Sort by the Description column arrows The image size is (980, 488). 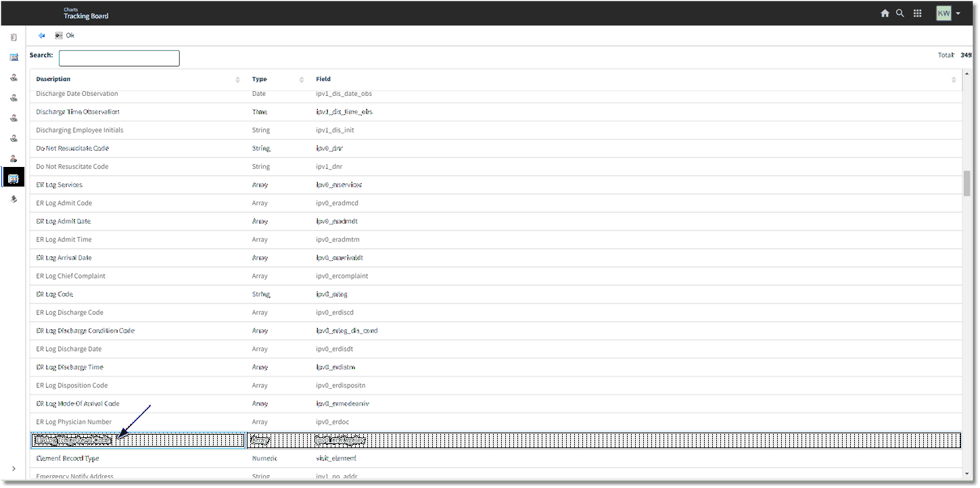tap(237, 80)
